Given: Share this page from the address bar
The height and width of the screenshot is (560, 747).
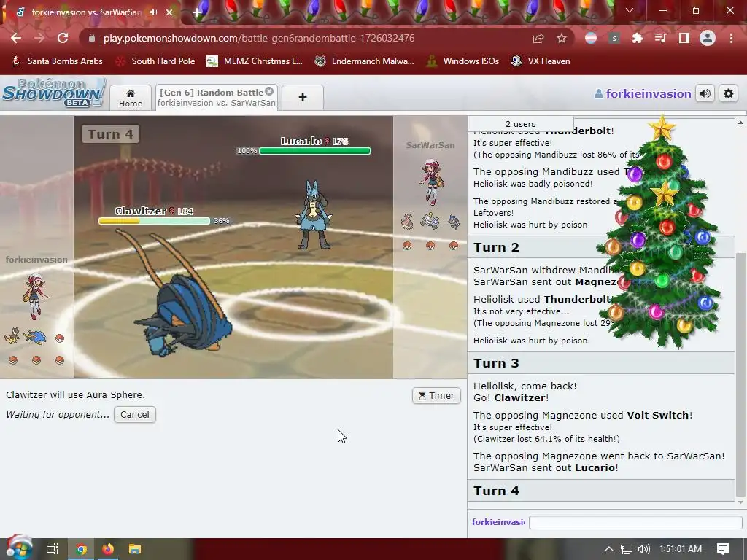Looking at the screenshot, I should click(x=538, y=38).
